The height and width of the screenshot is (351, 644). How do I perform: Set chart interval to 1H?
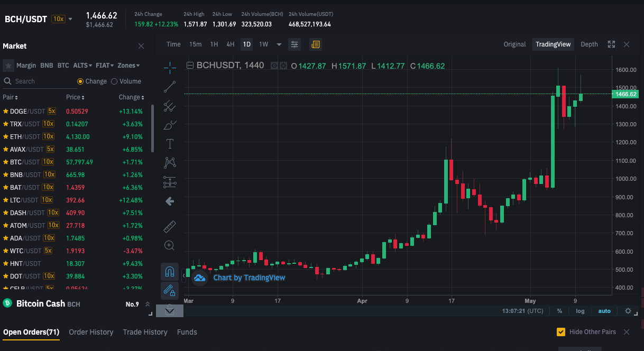tap(214, 44)
